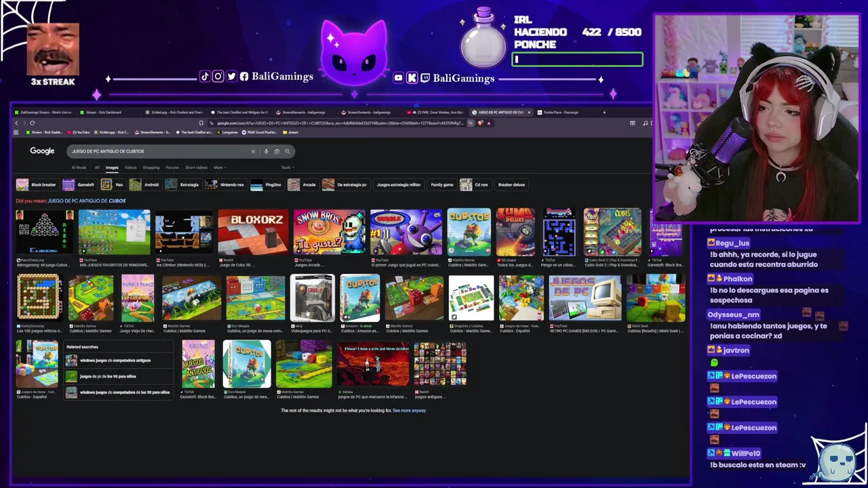Clear the Google search box text
The height and width of the screenshot is (488, 868).
click(253, 151)
